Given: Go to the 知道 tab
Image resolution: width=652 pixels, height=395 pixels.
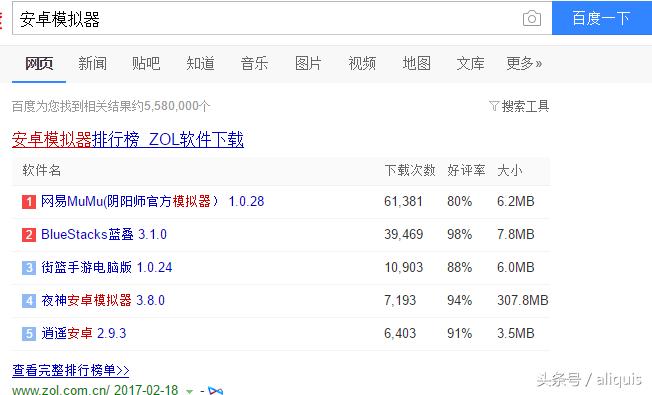Looking at the screenshot, I should pyautogui.click(x=200, y=64).
